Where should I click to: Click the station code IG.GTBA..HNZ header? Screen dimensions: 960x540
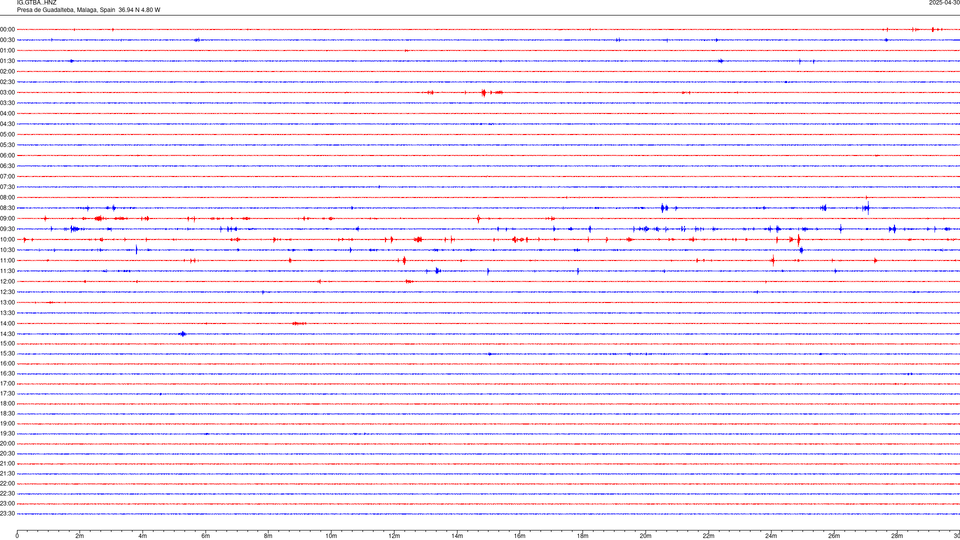pos(36,3)
